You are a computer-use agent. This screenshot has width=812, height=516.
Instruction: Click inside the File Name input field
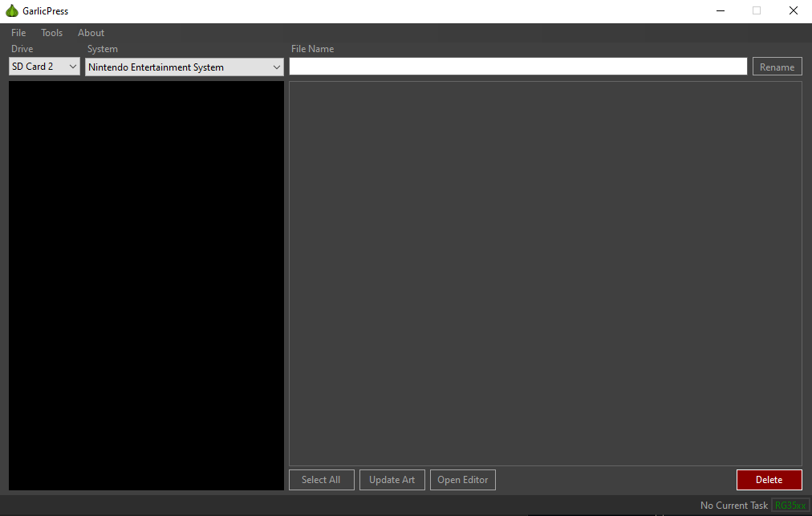point(518,66)
